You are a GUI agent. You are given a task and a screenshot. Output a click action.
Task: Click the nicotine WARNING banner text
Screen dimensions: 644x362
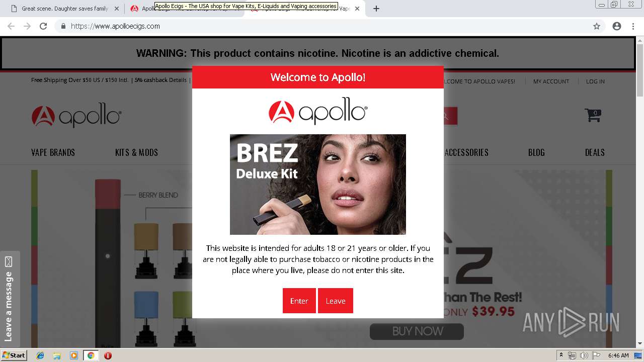[317, 53]
